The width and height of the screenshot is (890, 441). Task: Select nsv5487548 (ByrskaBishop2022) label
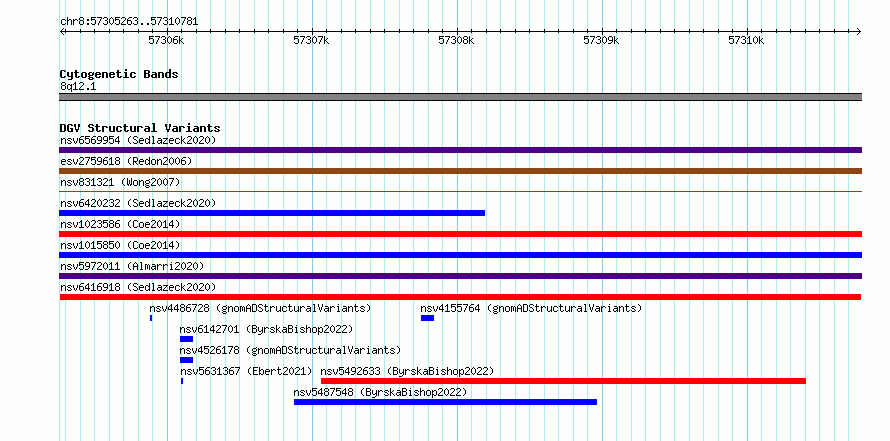click(x=380, y=392)
